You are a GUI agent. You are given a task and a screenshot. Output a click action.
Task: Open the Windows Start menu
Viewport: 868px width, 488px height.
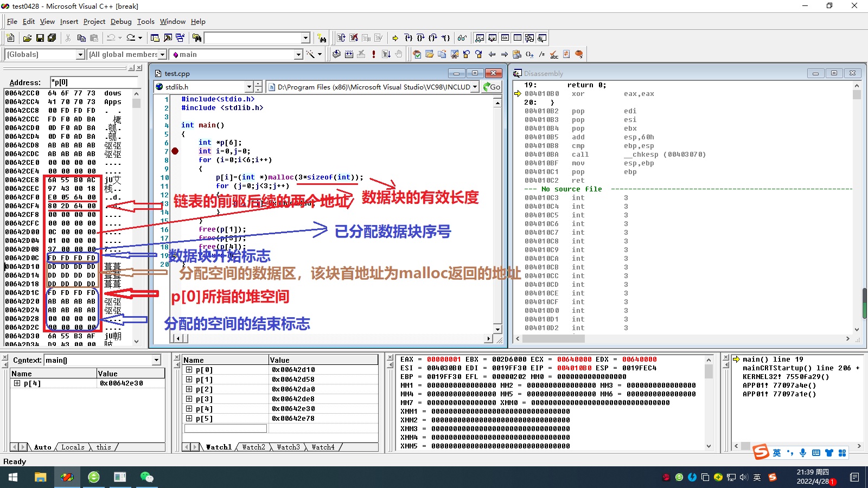click(13, 477)
